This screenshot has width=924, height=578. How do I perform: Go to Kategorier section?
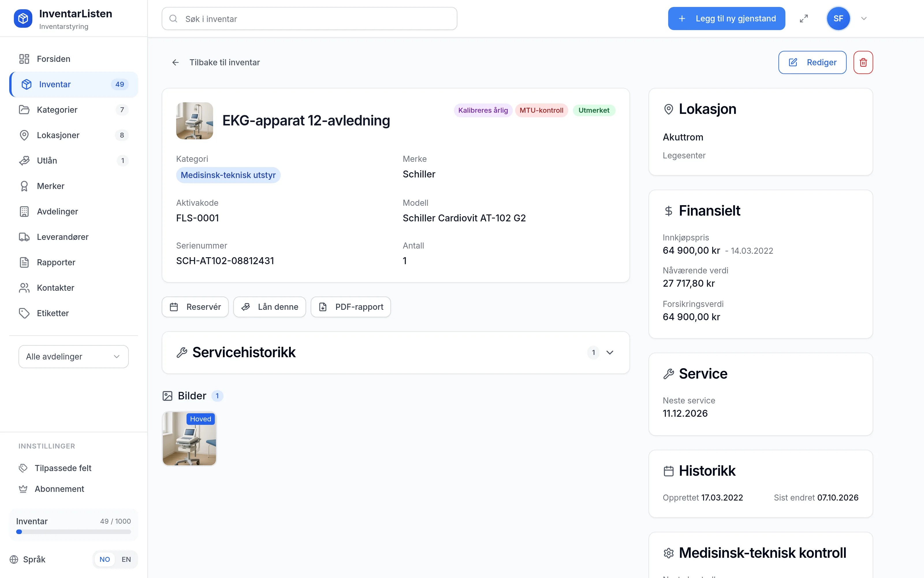pyautogui.click(x=74, y=110)
